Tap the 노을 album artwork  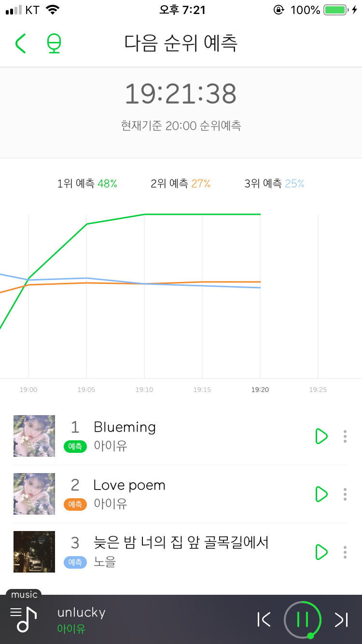click(34, 552)
